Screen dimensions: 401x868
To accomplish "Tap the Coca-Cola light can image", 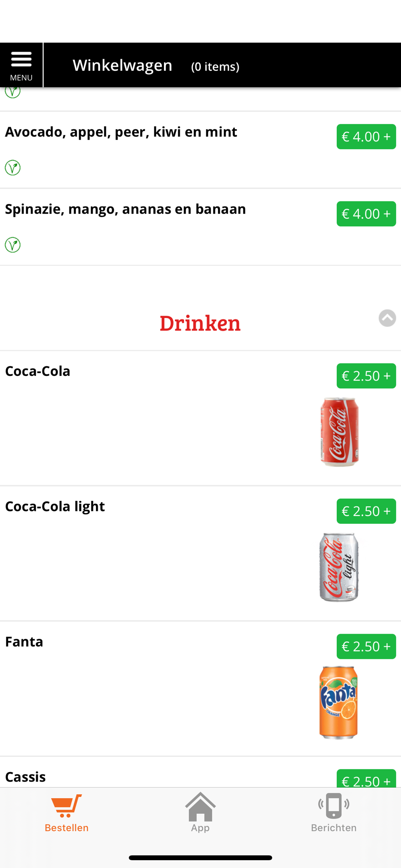I will pyautogui.click(x=339, y=567).
